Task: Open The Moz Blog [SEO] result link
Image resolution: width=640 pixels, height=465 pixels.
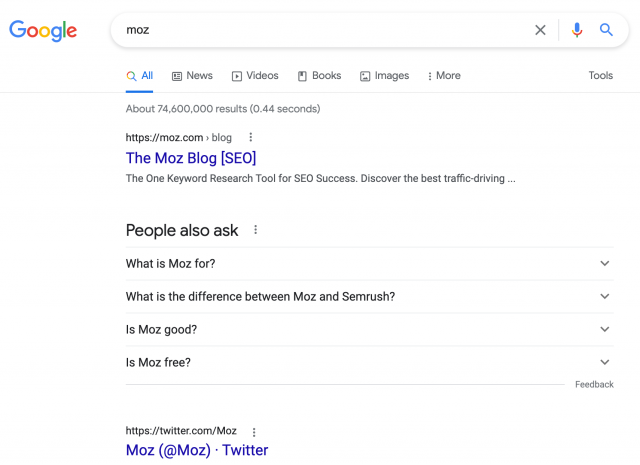Action: coord(191,158)
